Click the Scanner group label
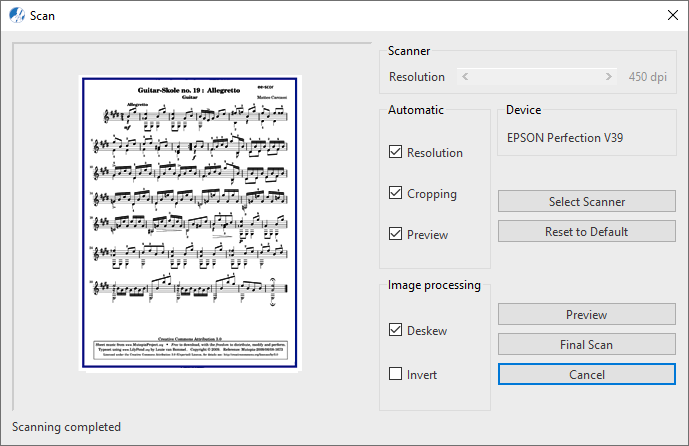 pos(409,51)
